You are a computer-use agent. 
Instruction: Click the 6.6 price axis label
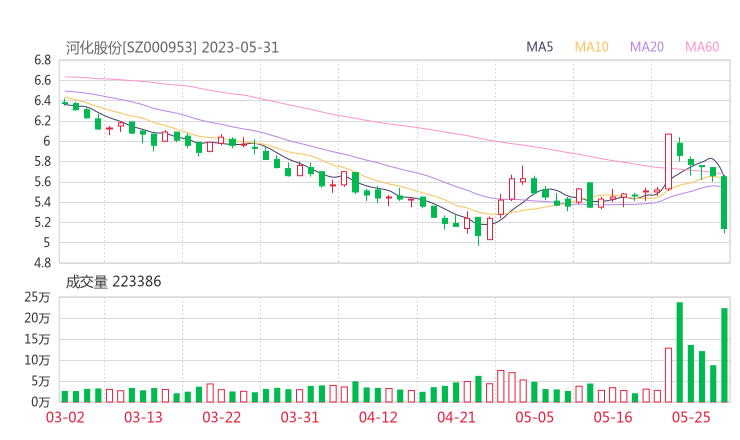[42, 80]
